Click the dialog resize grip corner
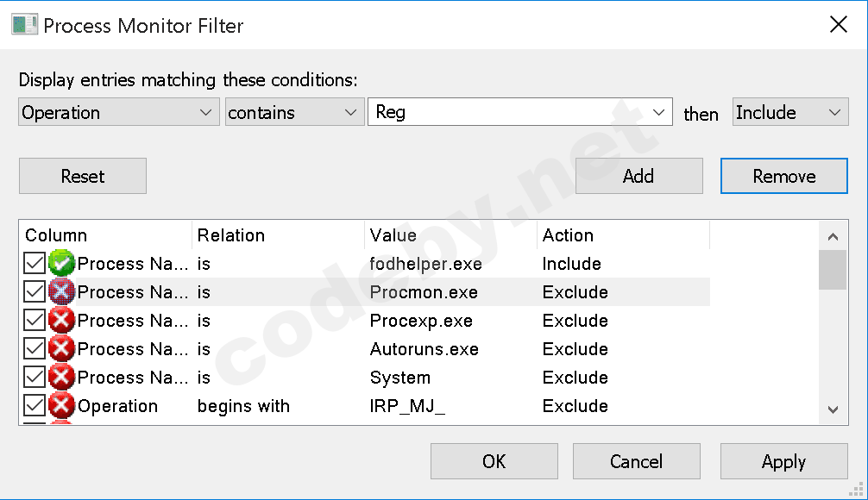This screenshot has width=868, height=500. click(857, 489)
